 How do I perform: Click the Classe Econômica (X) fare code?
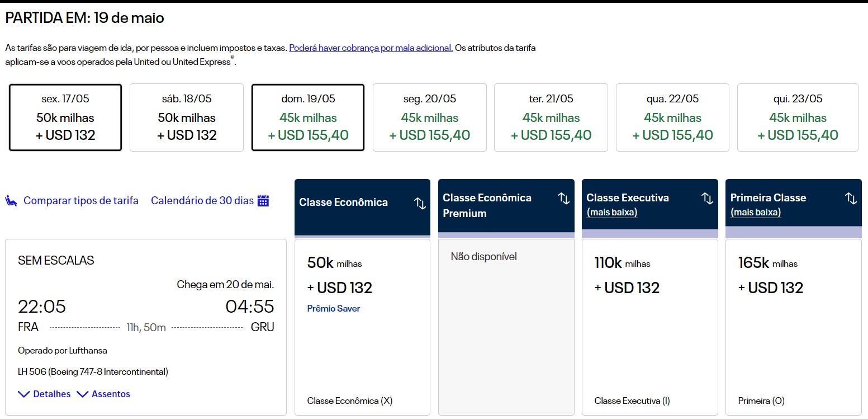(350, 401)
